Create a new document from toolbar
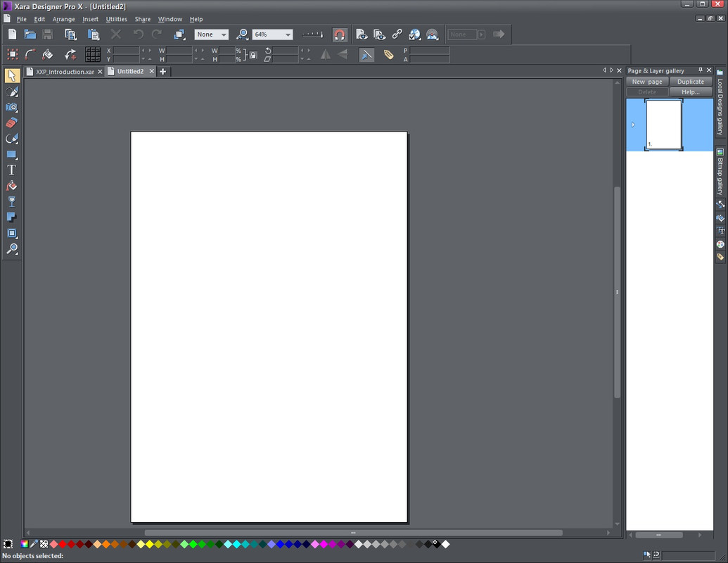 coord(13,34)
